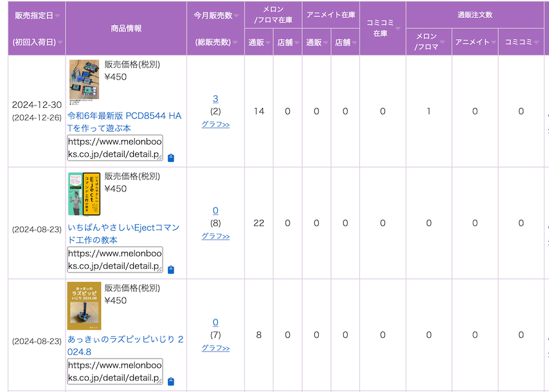Open the いちばんやさしいEjectコマンド工作の教本 link
This screenshot has height=392, width=549.
tap(123, 233)
